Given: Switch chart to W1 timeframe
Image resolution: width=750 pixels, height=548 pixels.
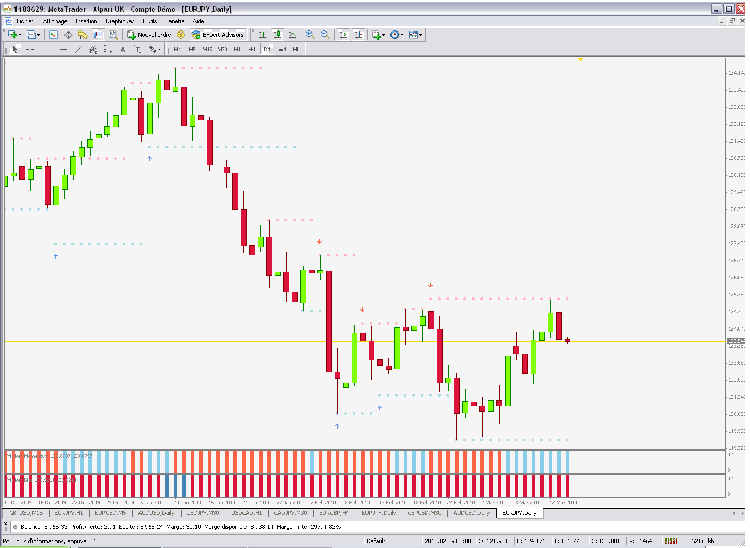Looking at the screenshot, I should (282, 49).
